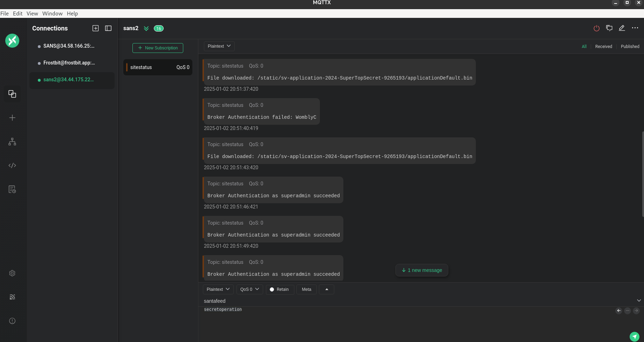Toggle the connections list layout icon
This screenshot has width=644, height=342.
point(108,28)
